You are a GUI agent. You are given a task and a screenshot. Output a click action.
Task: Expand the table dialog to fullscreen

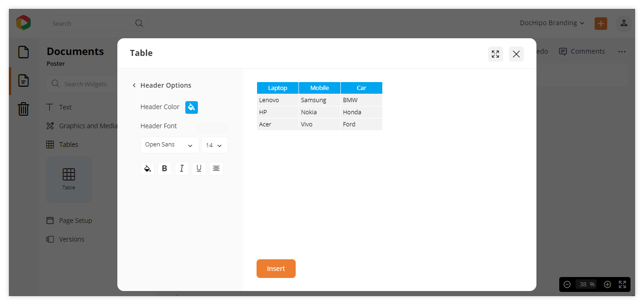point(495,54)
